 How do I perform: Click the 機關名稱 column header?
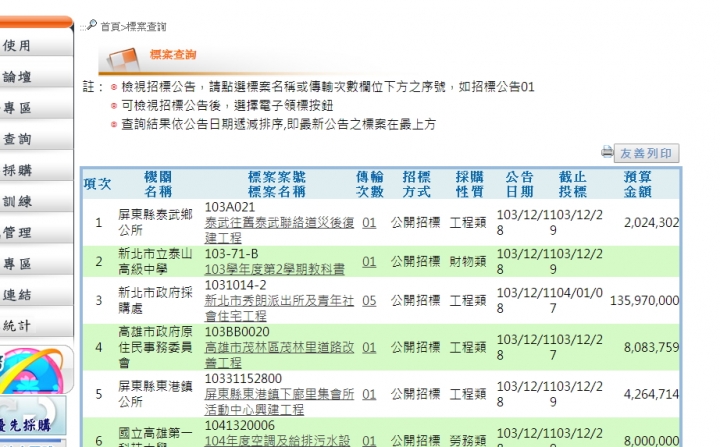coord(158,184)
